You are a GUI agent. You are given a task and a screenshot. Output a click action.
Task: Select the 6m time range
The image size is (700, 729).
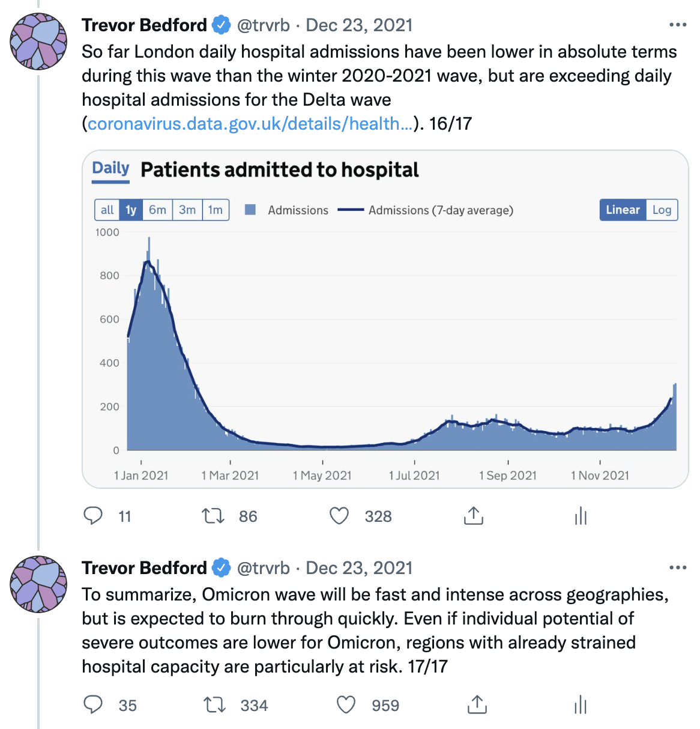pyautogui.click(x=157, y=210)
